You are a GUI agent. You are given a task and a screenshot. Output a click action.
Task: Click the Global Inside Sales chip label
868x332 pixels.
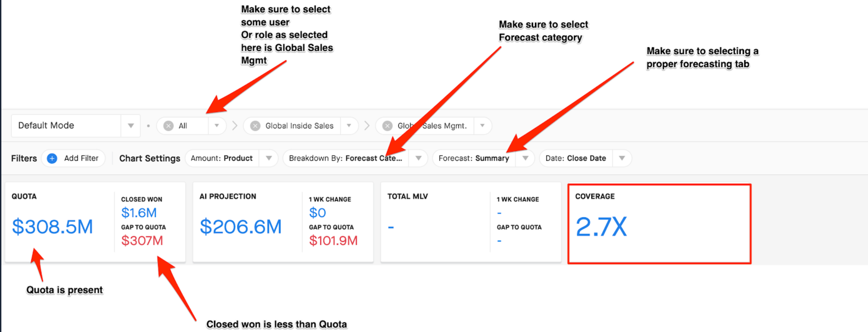click(299, 126)
